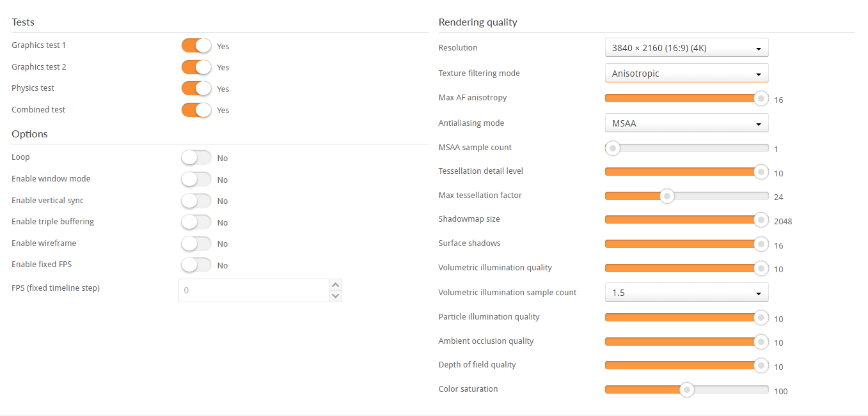Open the Resolution dropdown
868x416 pixels.
click(x=686, y=47)
